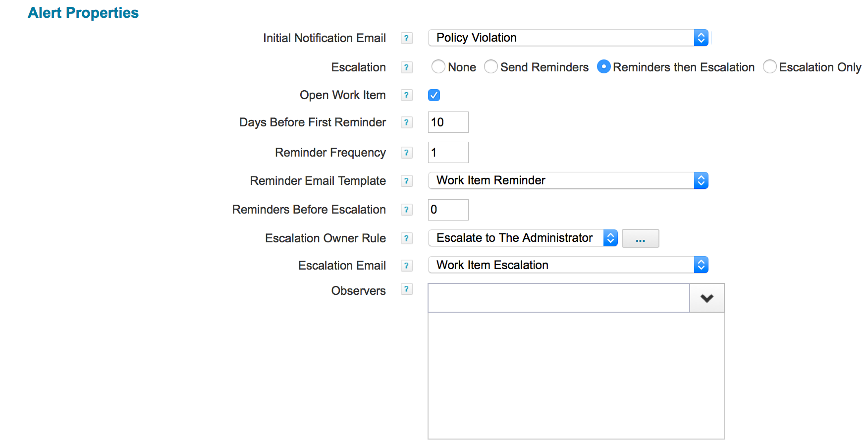868x446 pixels.
Task: Click the Escalation Owner Rule label
Action: [x=325, y=238]
